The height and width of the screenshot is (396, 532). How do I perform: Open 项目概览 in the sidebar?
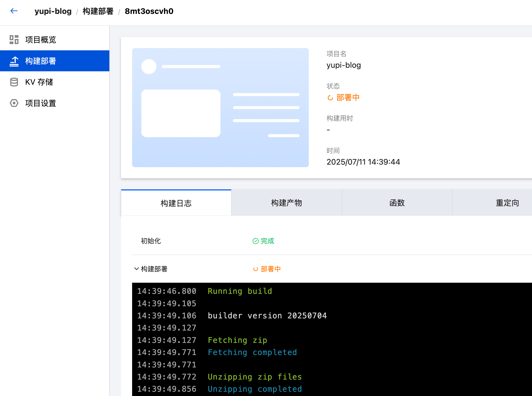[x=40, y=40]
